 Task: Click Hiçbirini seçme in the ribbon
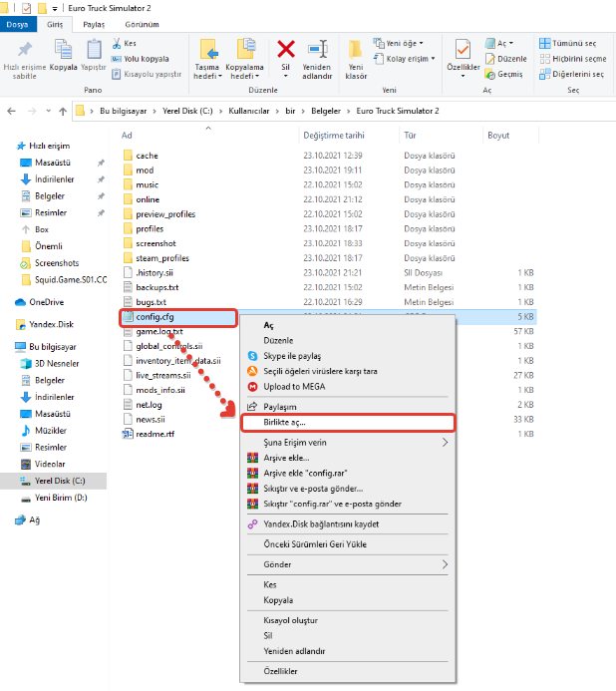tap(573, 59)
